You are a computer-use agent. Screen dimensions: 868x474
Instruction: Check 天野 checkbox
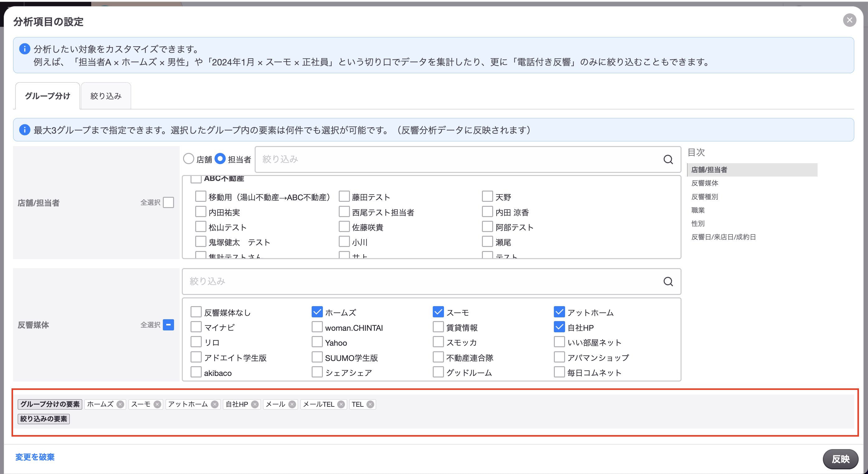click(487, 197)
